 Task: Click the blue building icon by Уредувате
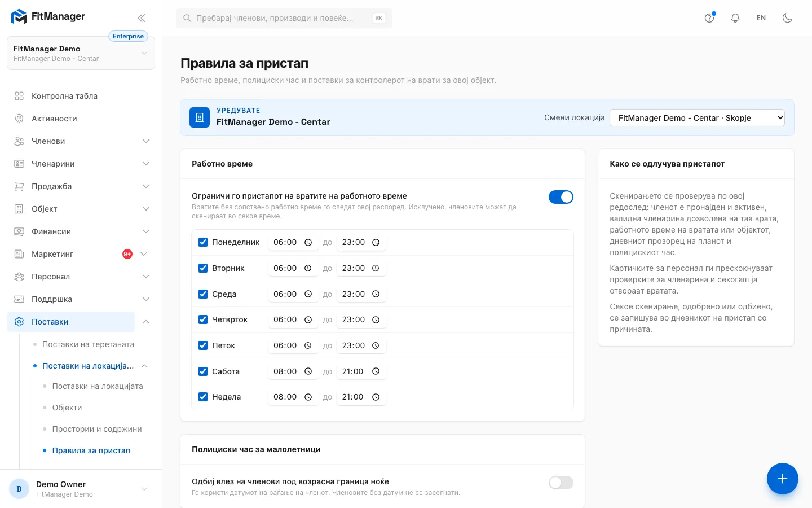(x=200, y=117)
